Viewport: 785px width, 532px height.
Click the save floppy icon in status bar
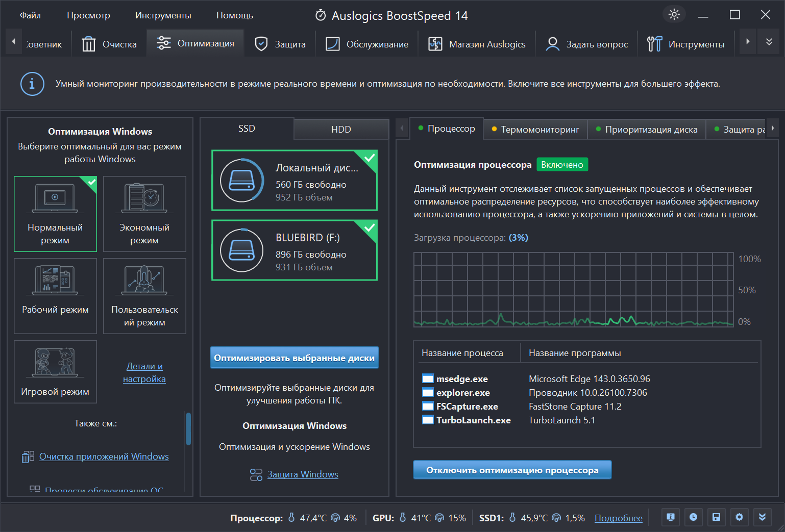[716, 517]
